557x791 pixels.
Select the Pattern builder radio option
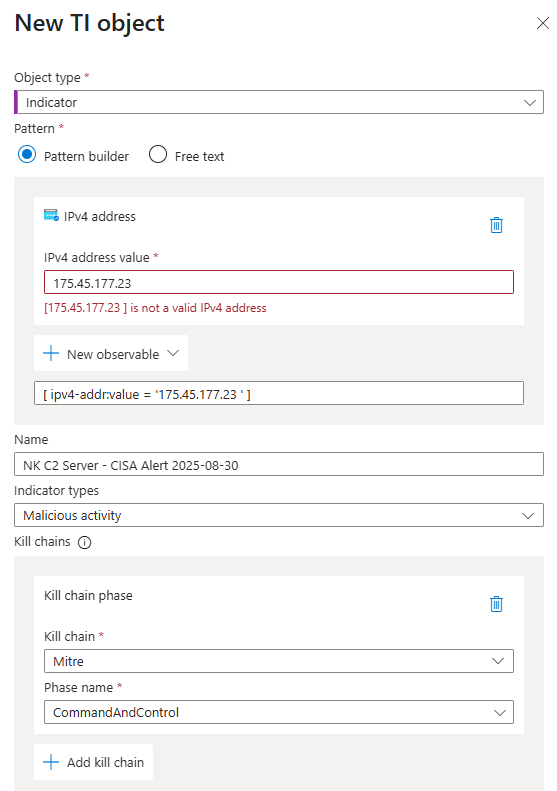tap(27, 154)
